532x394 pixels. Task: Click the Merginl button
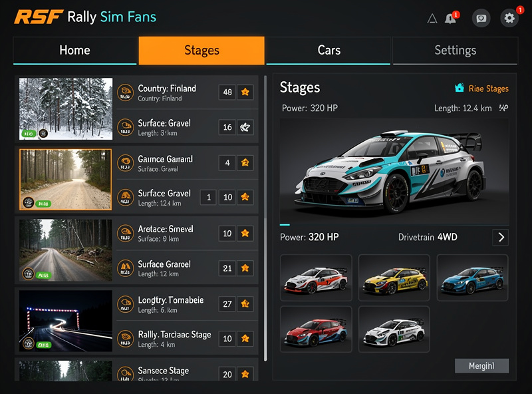(481, 366)
